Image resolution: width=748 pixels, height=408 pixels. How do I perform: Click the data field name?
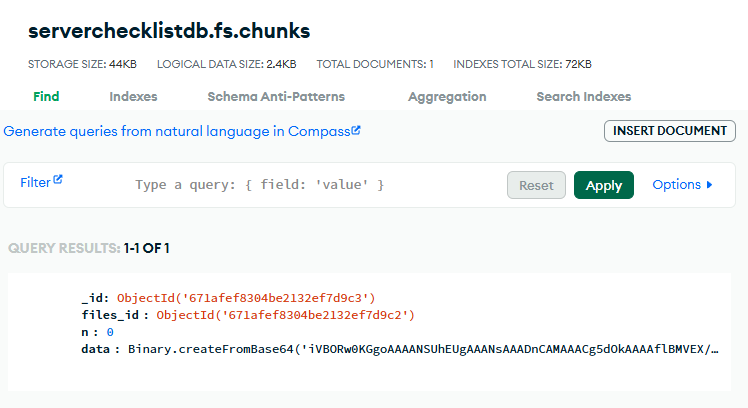96,349
